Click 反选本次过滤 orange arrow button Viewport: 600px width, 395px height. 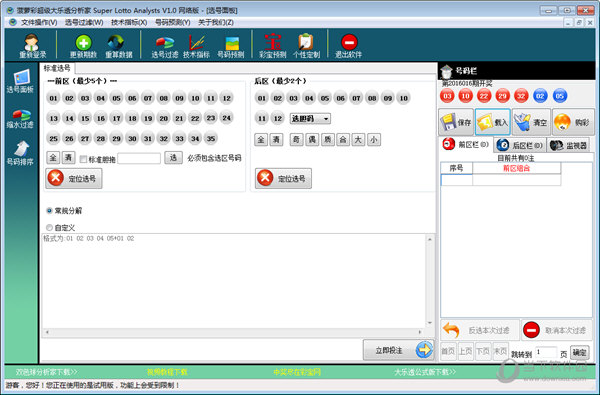click(480, 330)
